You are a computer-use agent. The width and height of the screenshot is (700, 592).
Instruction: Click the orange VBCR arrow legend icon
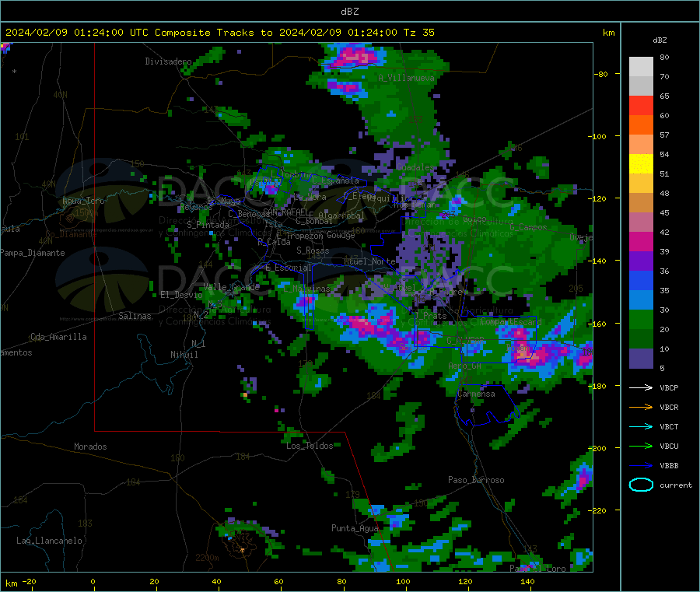tap(641, 407)
